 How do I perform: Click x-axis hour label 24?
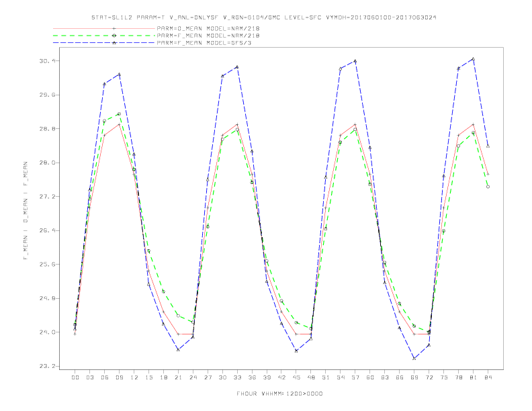coord(193,377)
